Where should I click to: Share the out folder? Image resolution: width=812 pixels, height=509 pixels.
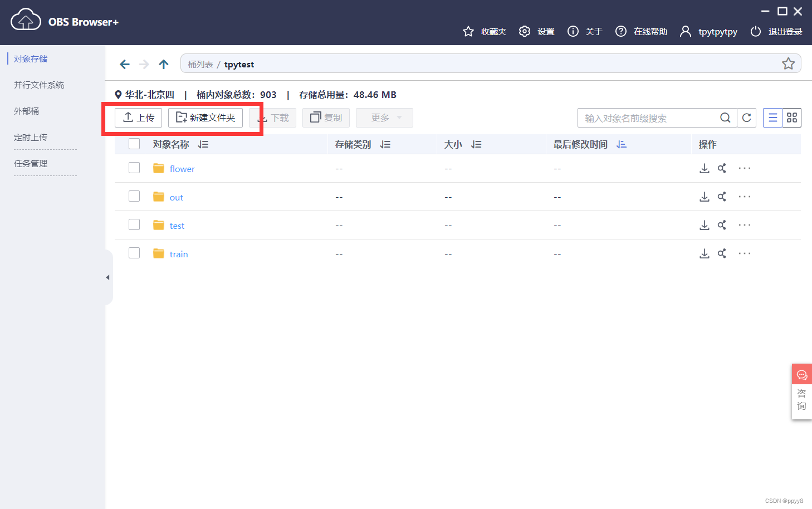[x=722, y=197]
